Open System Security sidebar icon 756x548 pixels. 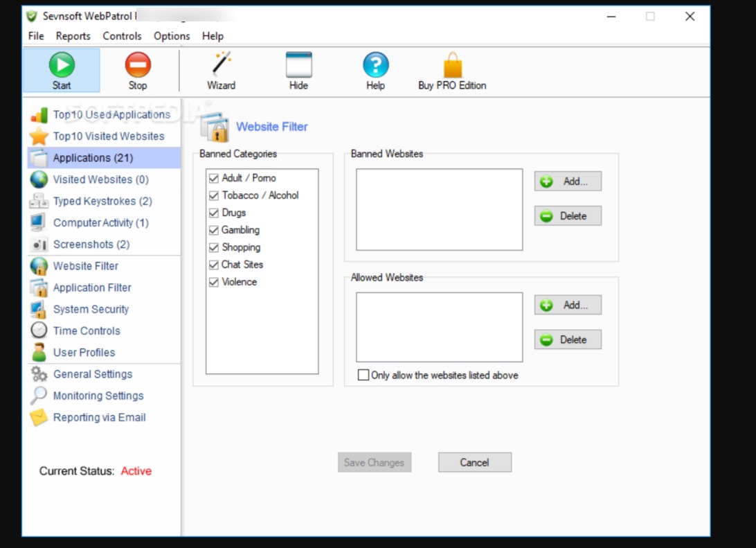coord(39,309)
